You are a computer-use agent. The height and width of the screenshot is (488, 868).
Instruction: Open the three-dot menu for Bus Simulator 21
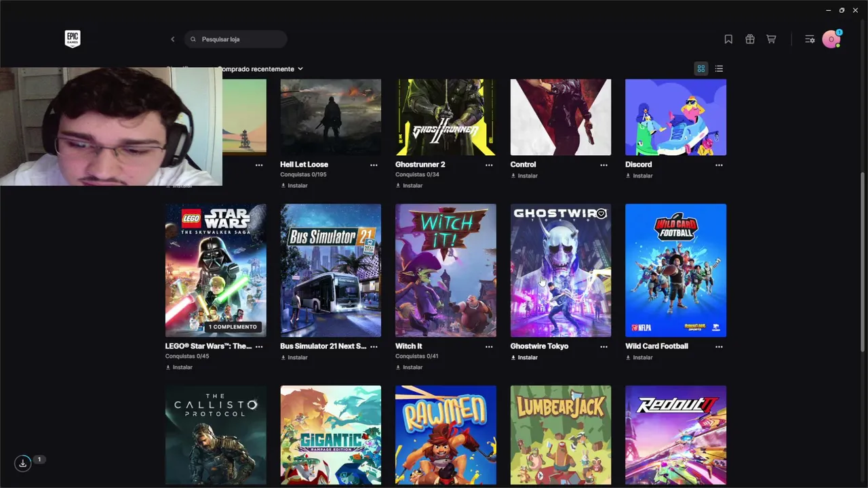point(374,346)
